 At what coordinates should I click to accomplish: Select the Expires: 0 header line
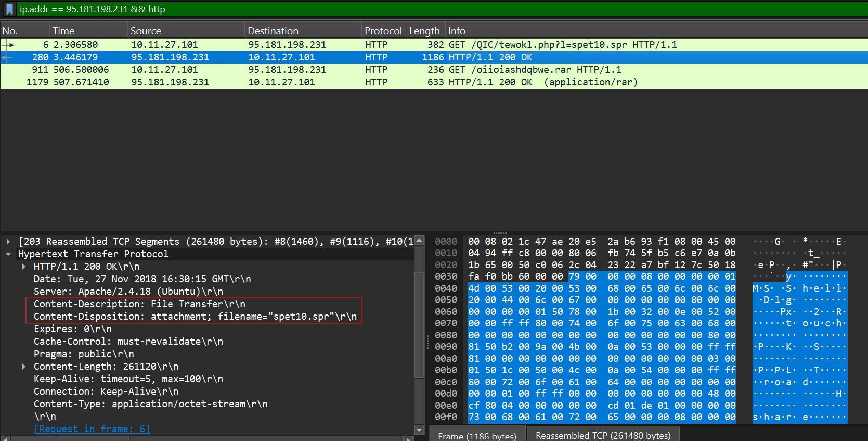point(72,329)
